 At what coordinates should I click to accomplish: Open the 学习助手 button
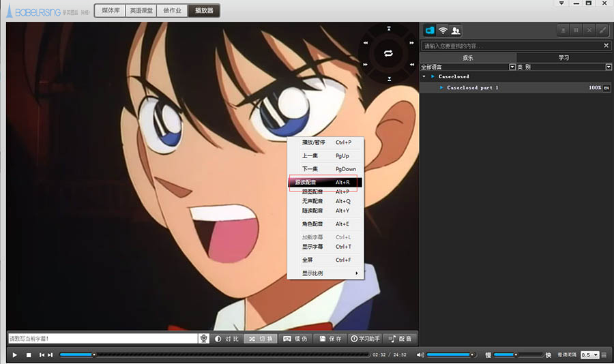[365, 339]
